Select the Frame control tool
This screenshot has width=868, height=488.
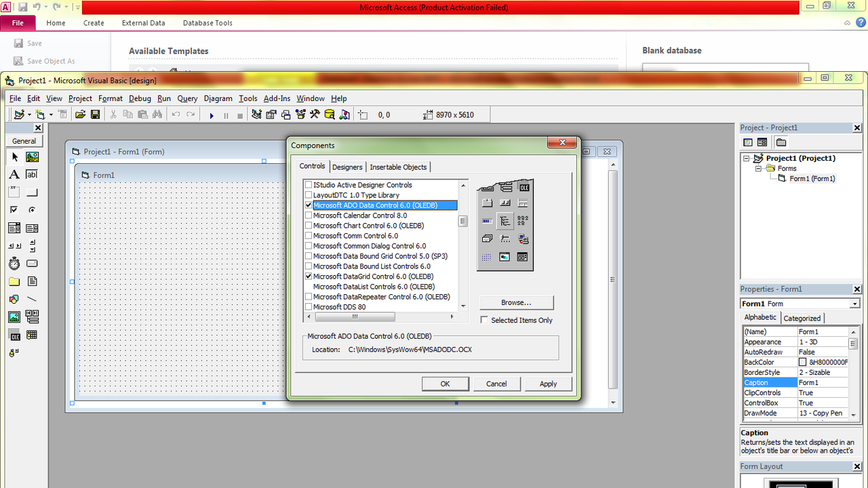(14, 192)
